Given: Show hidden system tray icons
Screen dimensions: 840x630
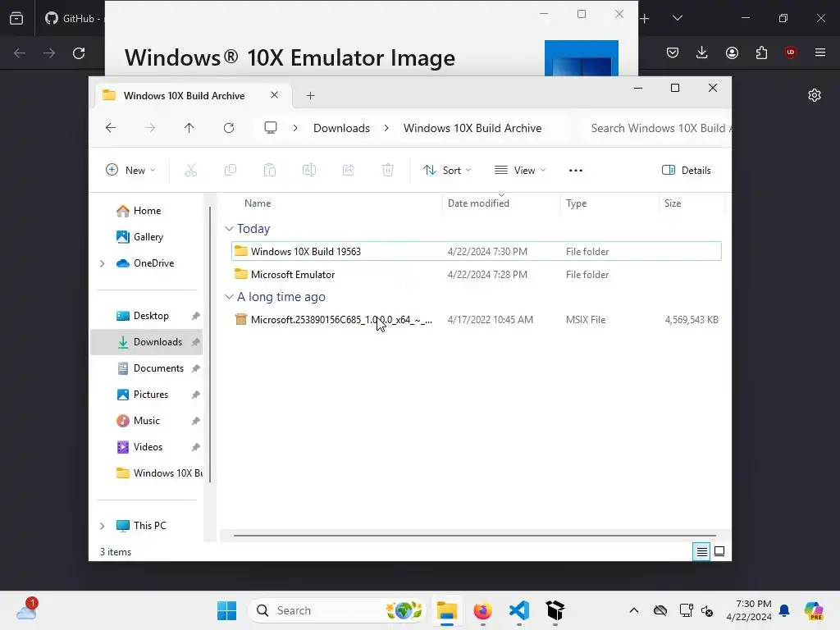Looking at the screenshot, I should (x=634, y=610).
